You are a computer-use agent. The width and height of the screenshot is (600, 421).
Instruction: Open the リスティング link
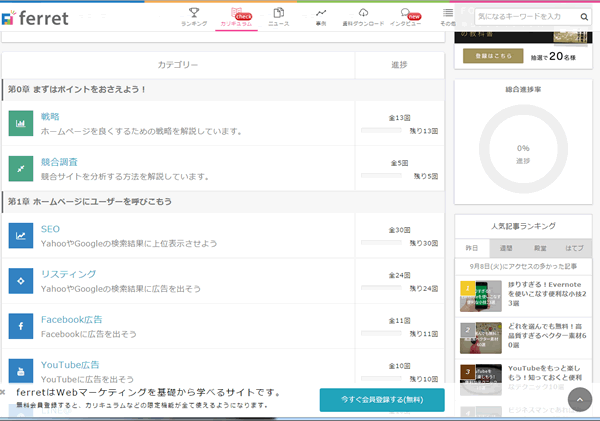(x=68, y=274)
